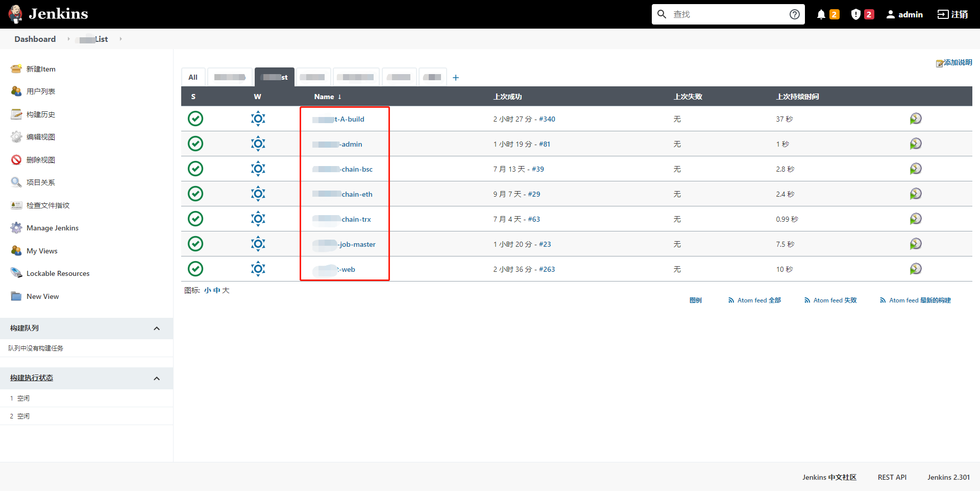This screenshot has width=980, height=491.
Task: Collapse the 构建执行状态 panel
Action: pos(157,379)
